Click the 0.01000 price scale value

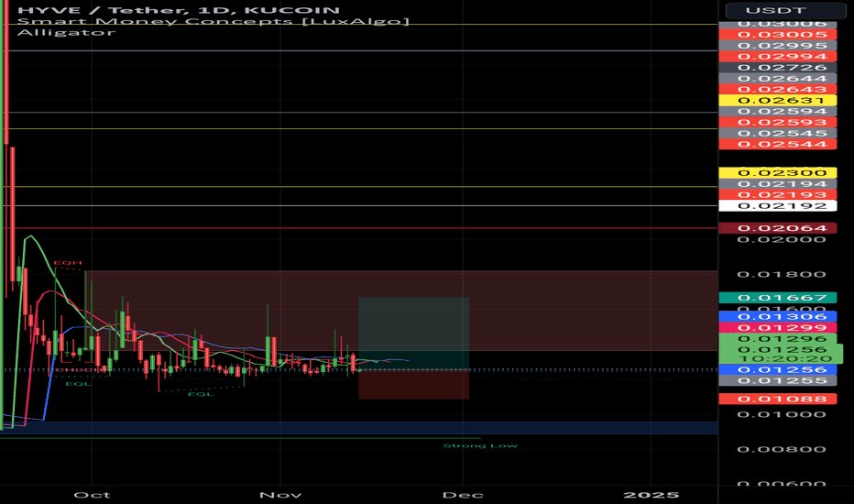(781, 414)
